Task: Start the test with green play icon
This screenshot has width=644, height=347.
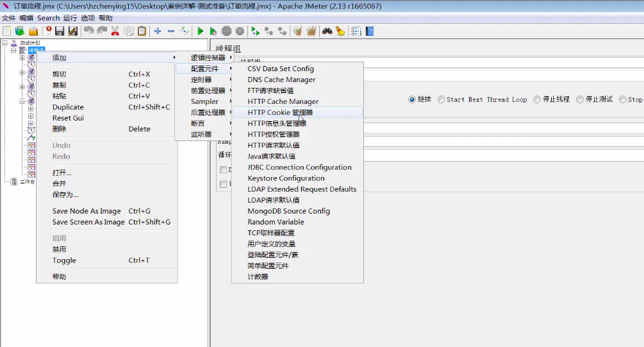Action: point(200,31)
